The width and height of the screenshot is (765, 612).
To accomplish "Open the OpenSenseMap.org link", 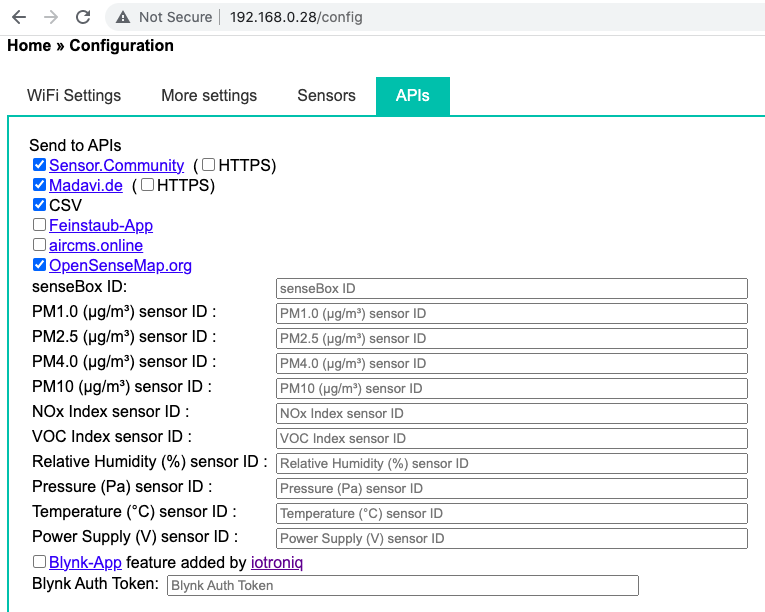I will click(120, 266).
